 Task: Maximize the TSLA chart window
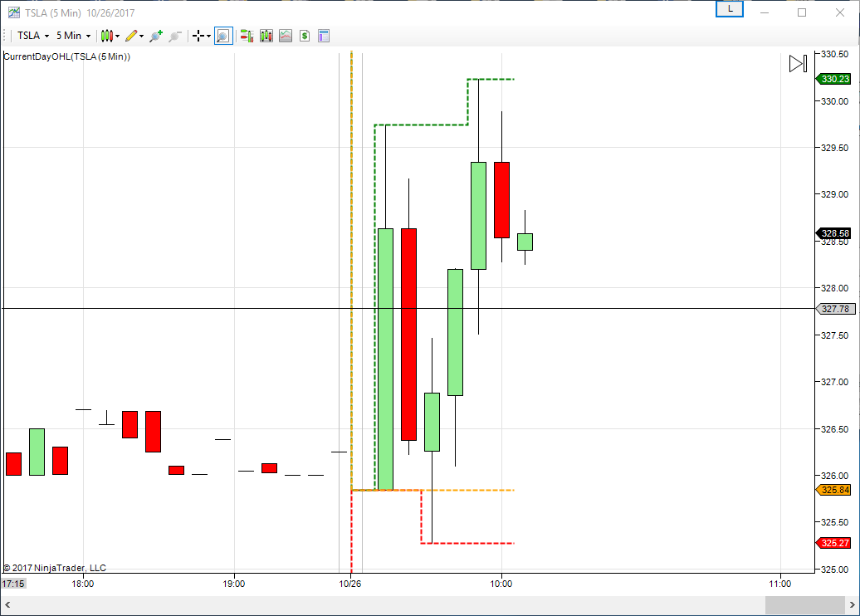802,12
